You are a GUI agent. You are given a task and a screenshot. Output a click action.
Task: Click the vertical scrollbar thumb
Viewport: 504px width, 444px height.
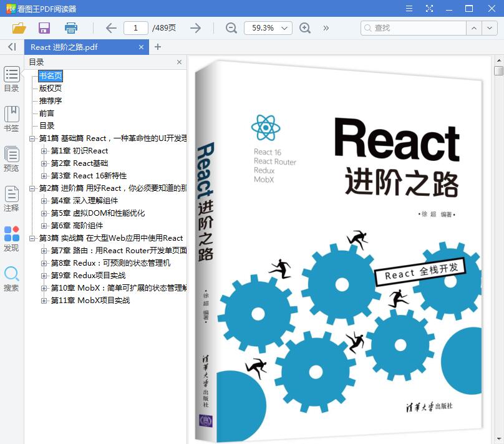point(498,70)
